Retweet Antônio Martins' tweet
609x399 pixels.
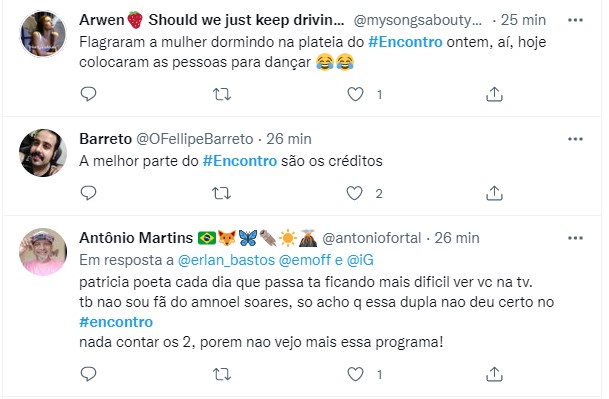tap(222, 375)
